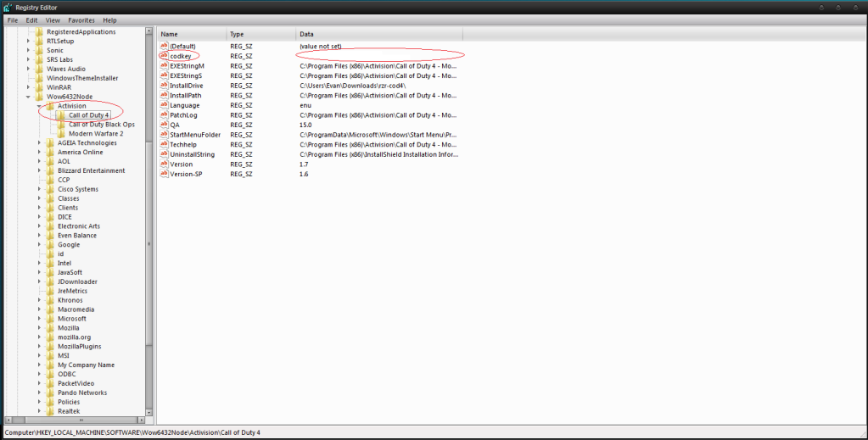868x440 pixels.
Task: Click the status bar registry path
Action: coord(132,432)
